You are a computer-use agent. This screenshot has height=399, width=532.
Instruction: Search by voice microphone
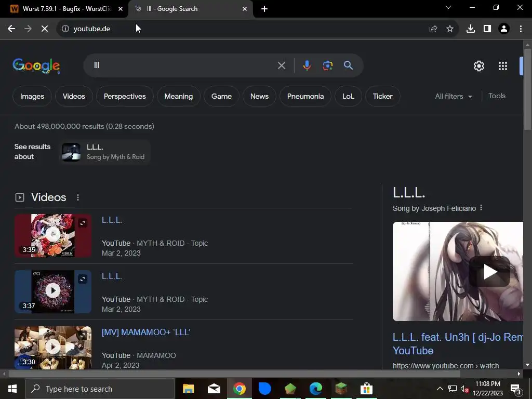pos(307,65)
